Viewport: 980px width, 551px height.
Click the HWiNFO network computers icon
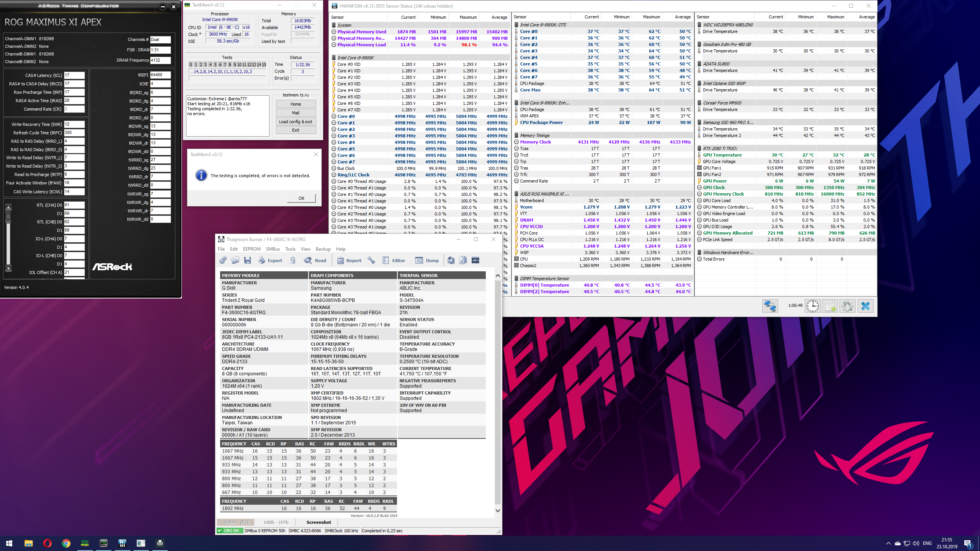click(770, 306)
